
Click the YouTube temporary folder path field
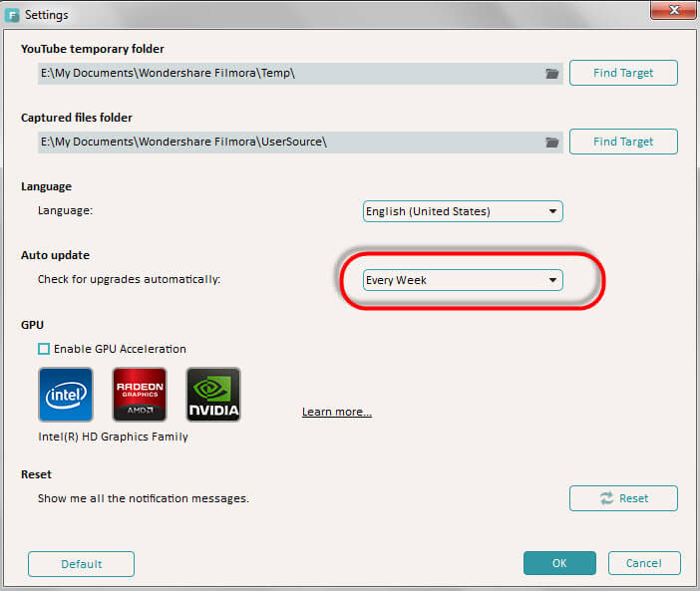300,74
